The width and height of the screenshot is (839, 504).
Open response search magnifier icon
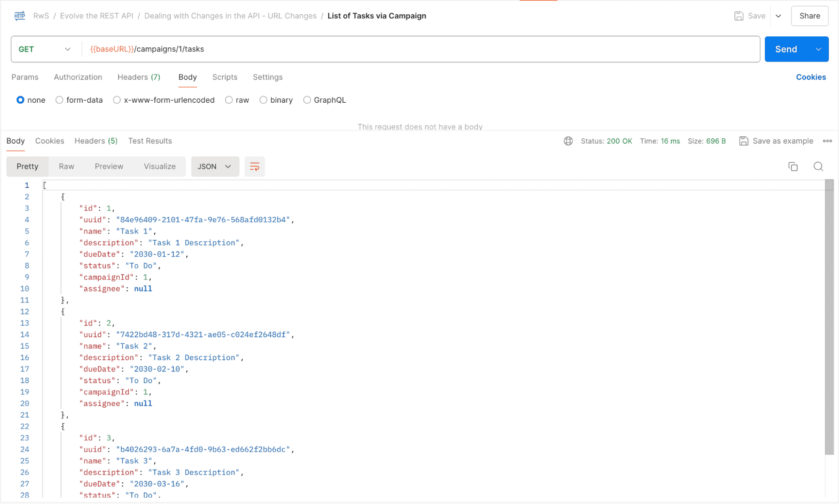tap(818, 166)
